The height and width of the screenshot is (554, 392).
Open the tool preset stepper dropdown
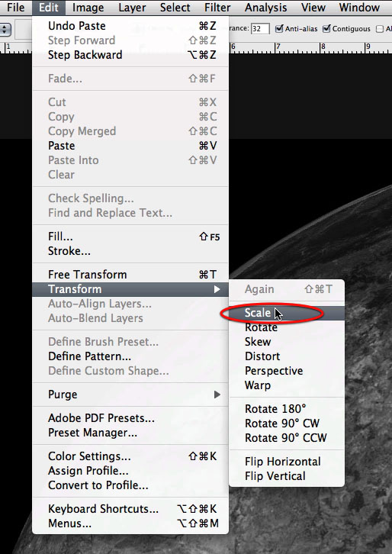coord(5,29)
